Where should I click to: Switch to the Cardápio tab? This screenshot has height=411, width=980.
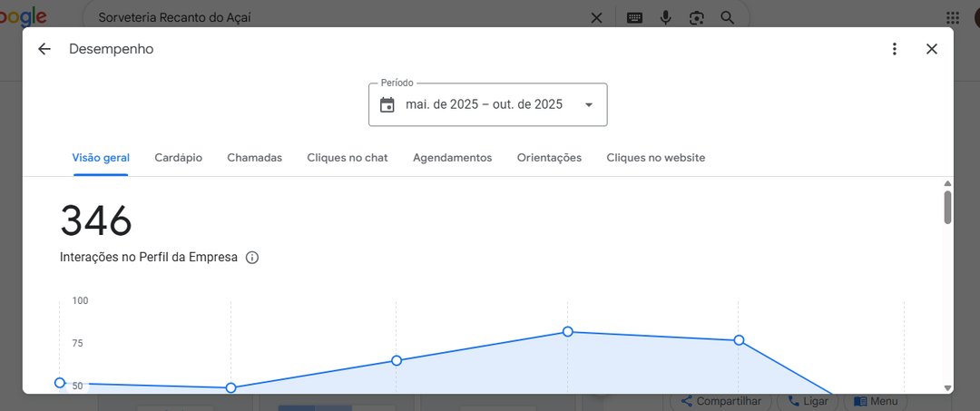pyautogui.click(x=178, y=158)
